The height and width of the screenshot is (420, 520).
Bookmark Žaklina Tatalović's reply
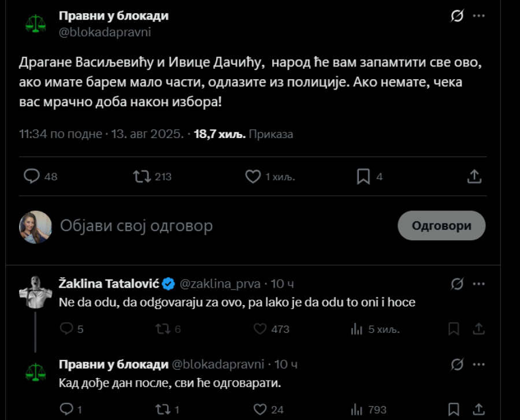pyautogui.click(x=455, y=329)
